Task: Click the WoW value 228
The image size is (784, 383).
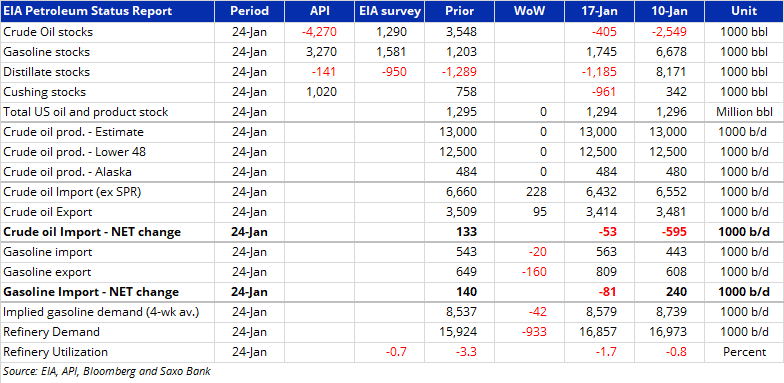Action: click(x=537, y=192)
